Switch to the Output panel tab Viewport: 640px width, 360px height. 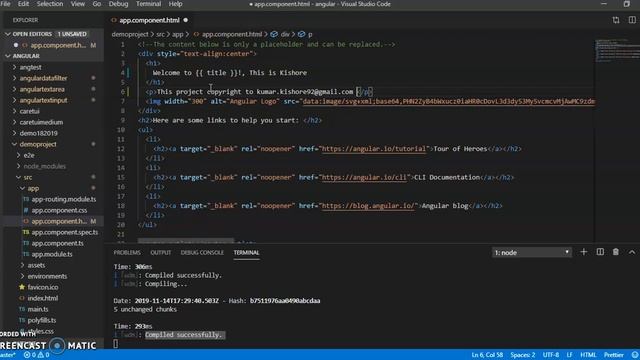160,253
